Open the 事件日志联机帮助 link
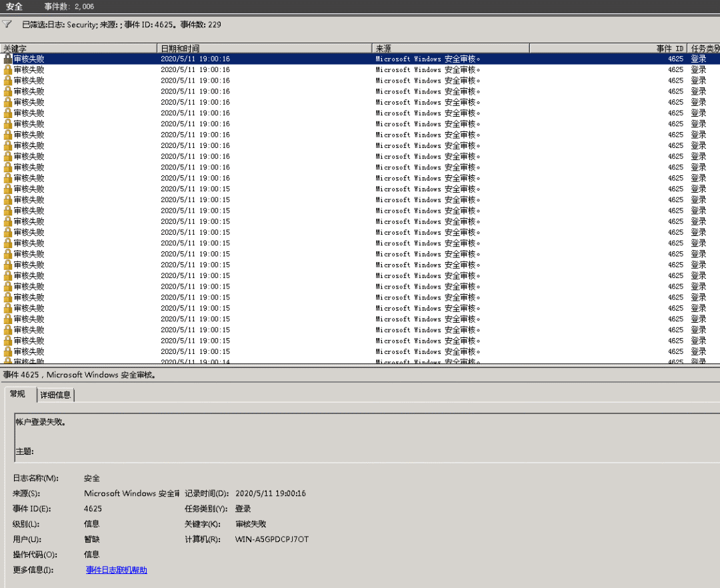The width and height of the screenshot is (720, 588). 116,569
